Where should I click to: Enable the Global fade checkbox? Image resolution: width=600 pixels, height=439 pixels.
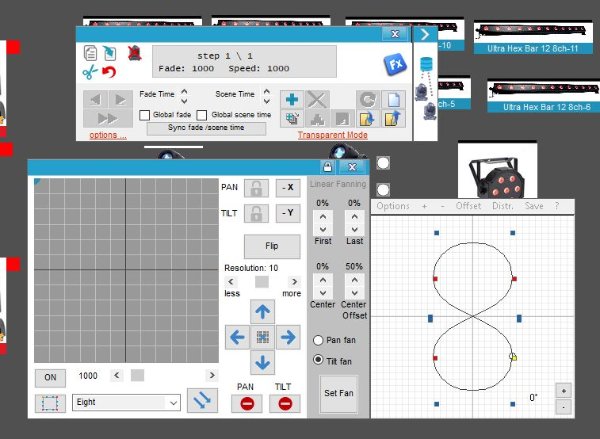(x=145, y=115)
